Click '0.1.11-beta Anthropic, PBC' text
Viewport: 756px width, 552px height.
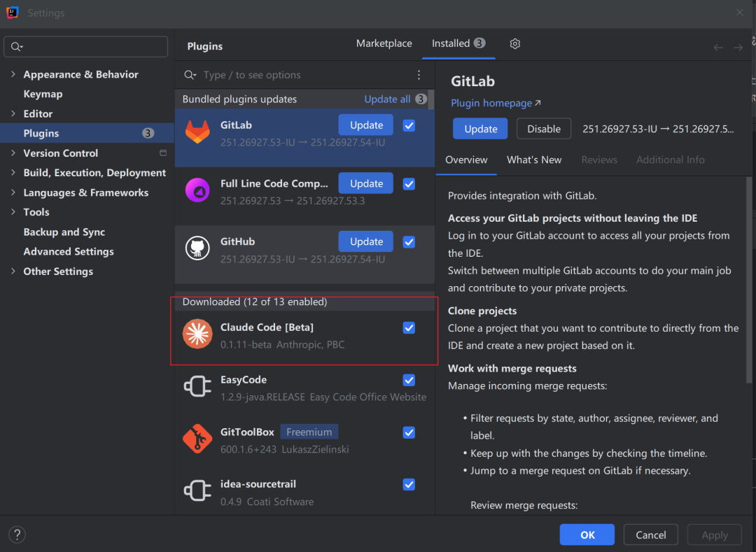283,345
